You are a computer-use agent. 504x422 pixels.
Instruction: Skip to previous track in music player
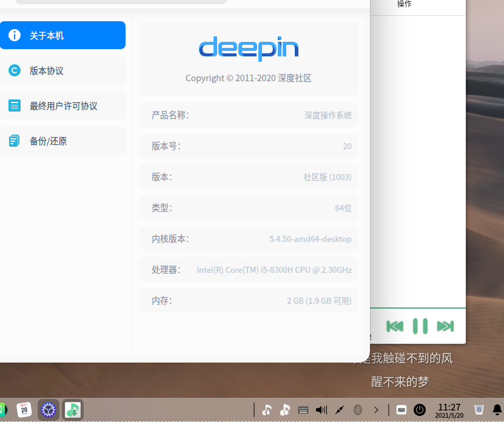coord(395,326)
